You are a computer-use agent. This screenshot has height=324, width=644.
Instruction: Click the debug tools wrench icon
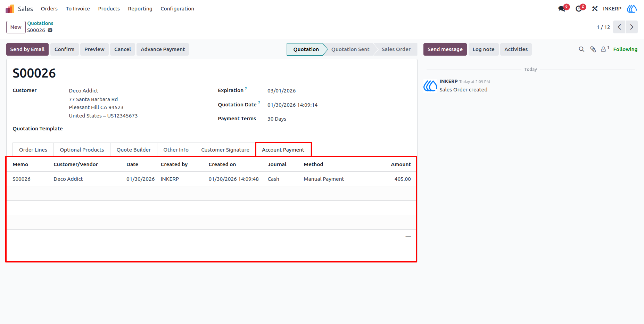click(595, 9)
